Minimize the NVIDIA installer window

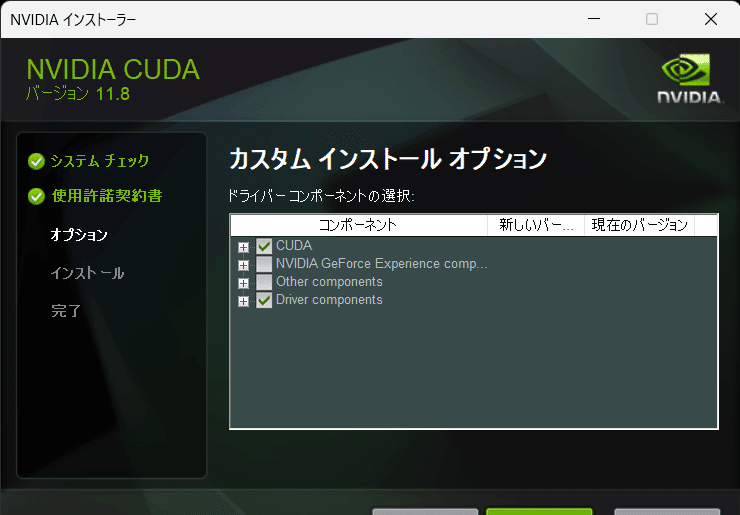tap(594, 19)
